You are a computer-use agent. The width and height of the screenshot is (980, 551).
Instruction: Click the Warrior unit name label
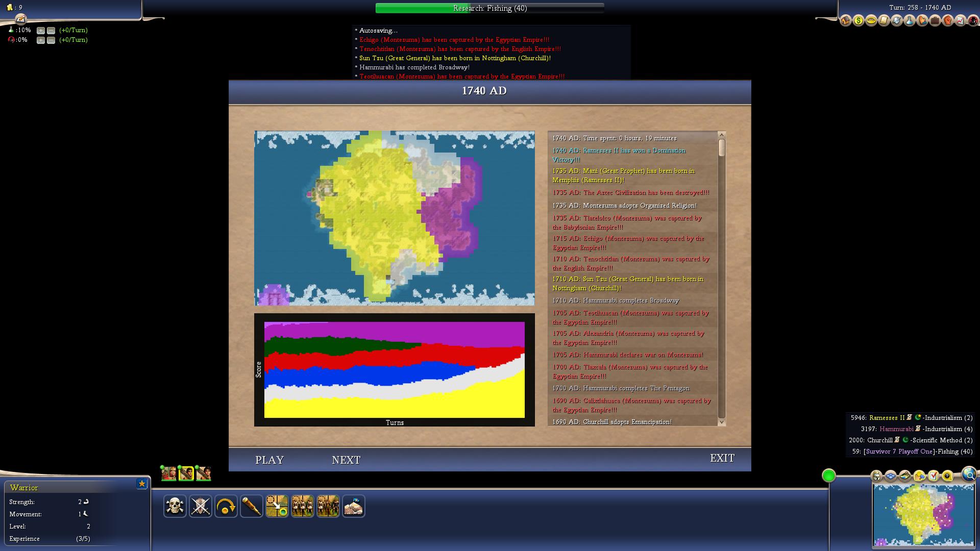[x=24, y=488]
